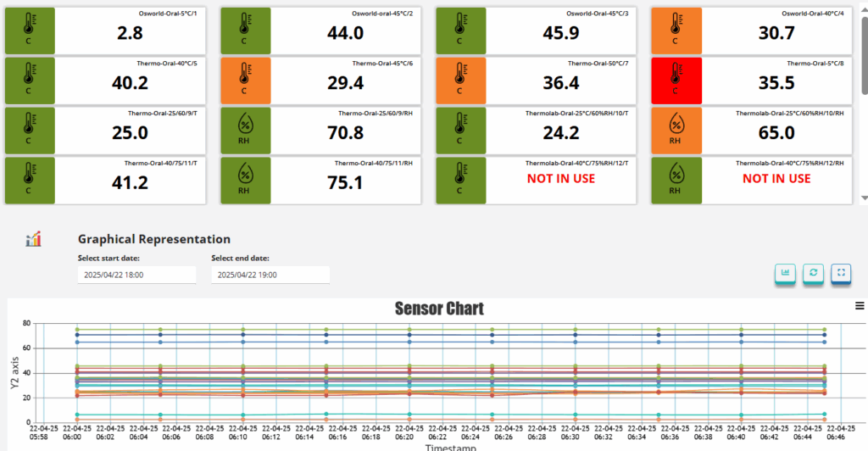Click the Thermo-Oral-25/60/9/RH humidity icon
Viewport: 868px width, 451px height.
(245, 130)
